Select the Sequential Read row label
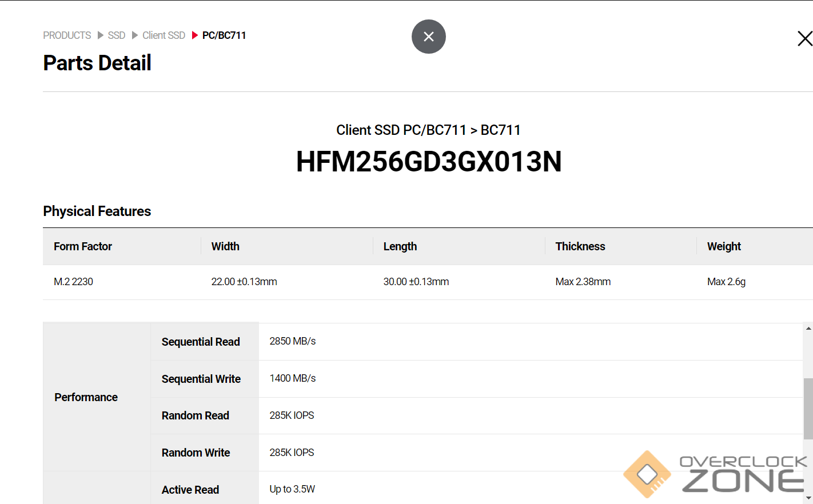 (201, 342)
